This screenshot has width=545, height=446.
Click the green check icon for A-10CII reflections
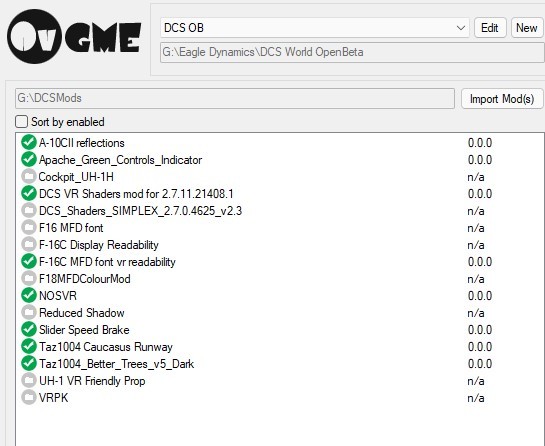29,143
